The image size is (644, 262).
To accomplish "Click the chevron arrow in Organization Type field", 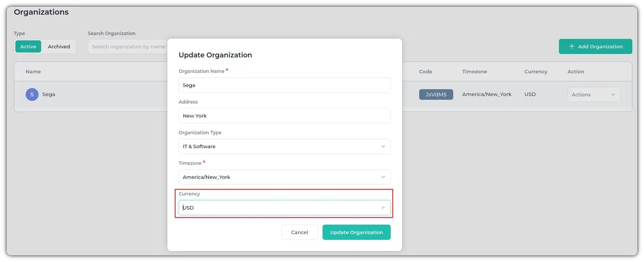I will (x=383, y=147).
